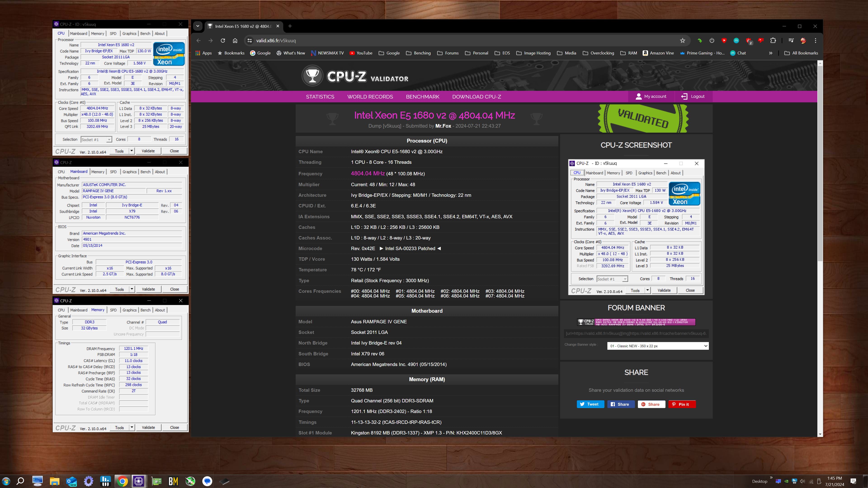This screenshot has height=488, width=868.
Task: Select the SPD tab in CPU-Z Mainboard window
Action: click(x=113, y=172)
